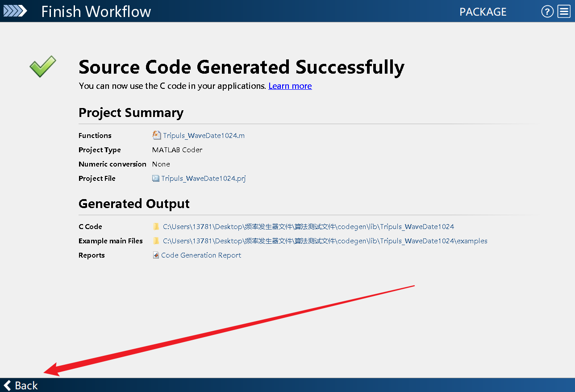Select the 'Source Code Generated Successfully' heading
Viewport: 575px width, 392px height.
point(242,67)
